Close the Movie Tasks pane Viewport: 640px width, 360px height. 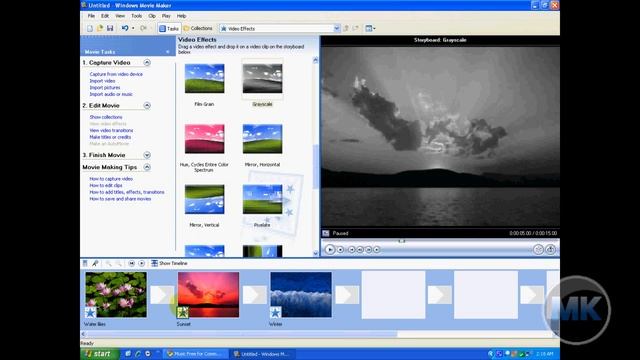pos(167,52)
